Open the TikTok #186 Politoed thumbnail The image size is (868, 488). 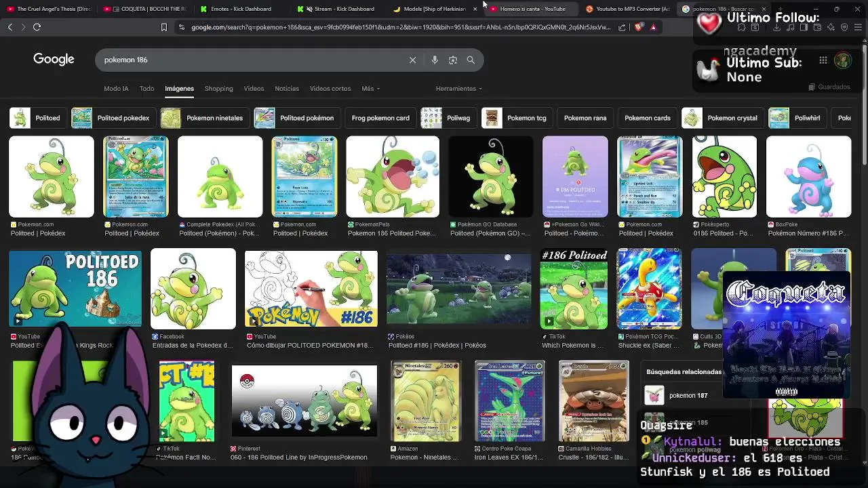point(574,289)
